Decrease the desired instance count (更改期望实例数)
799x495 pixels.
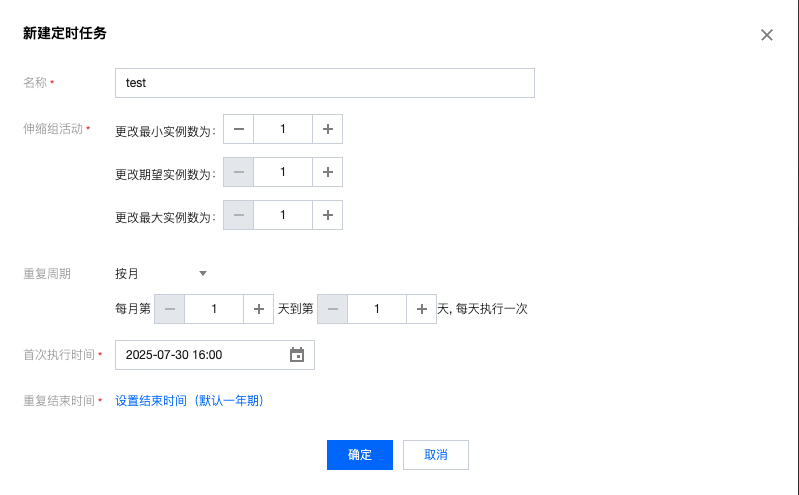coord(239,172)
